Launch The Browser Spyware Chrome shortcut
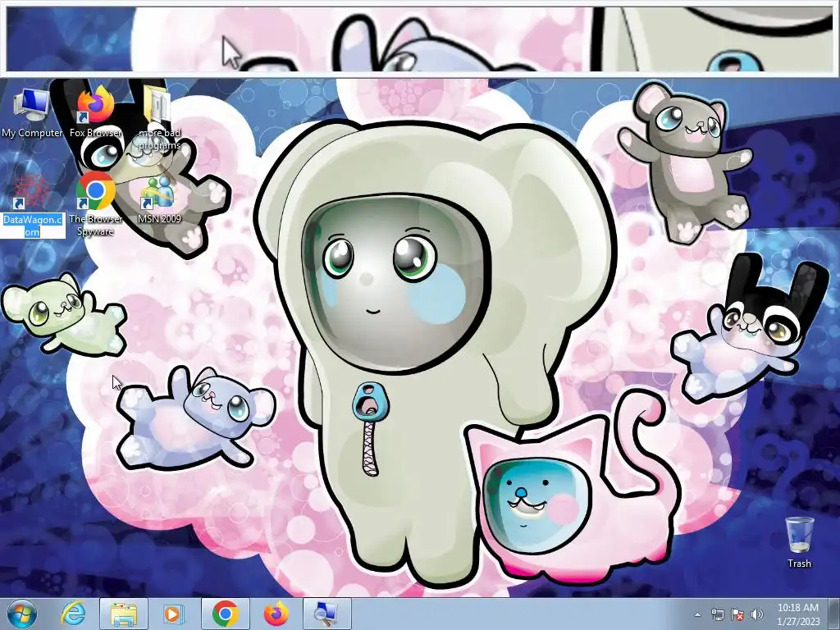This screenshot has height=630, width=840. [95, 204]
